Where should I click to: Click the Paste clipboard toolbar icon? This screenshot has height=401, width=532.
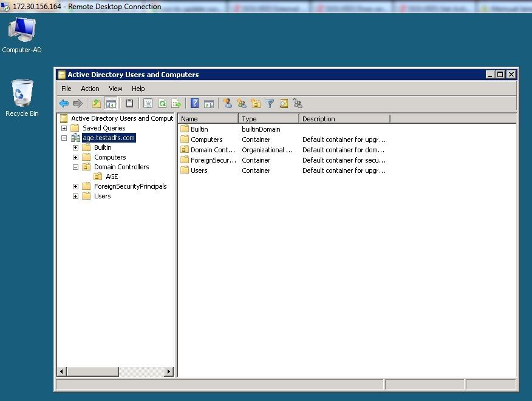(129, 103)
